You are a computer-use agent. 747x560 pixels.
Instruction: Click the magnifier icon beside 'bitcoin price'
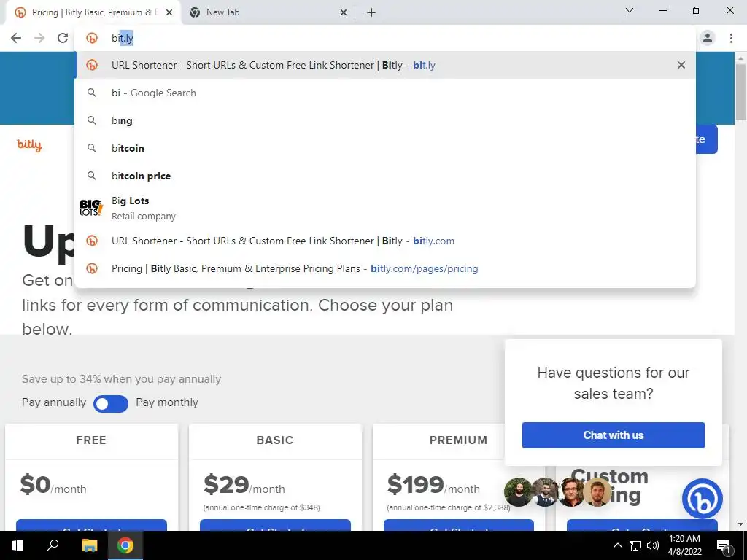pos(92,176)
